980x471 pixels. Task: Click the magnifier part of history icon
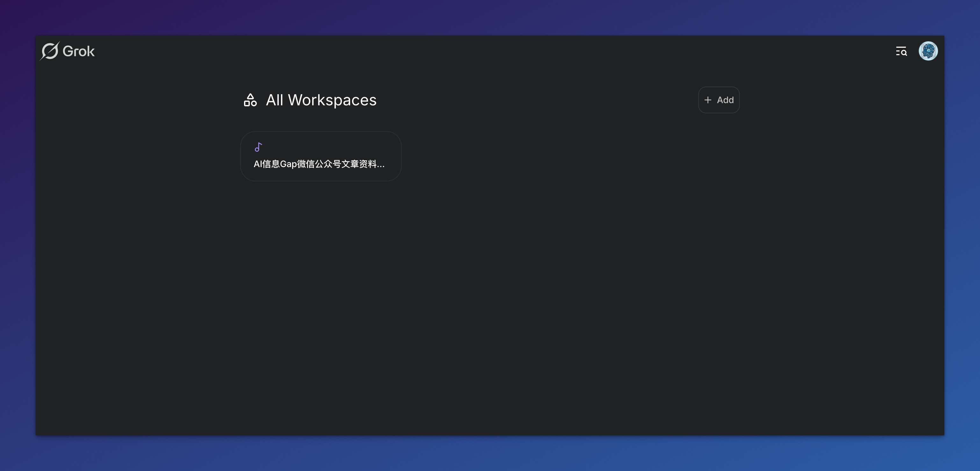(x=904, y=53)
